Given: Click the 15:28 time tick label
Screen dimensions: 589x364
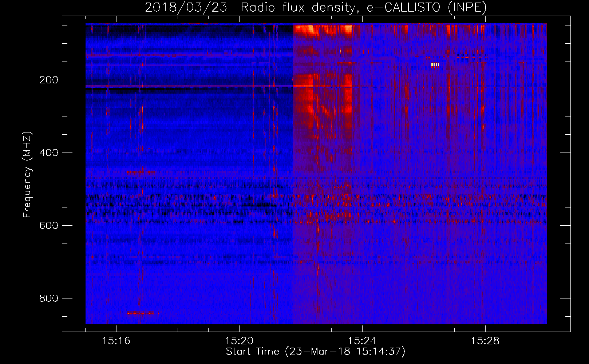Looking at the screenshot, I should click(x=485, y=341).
